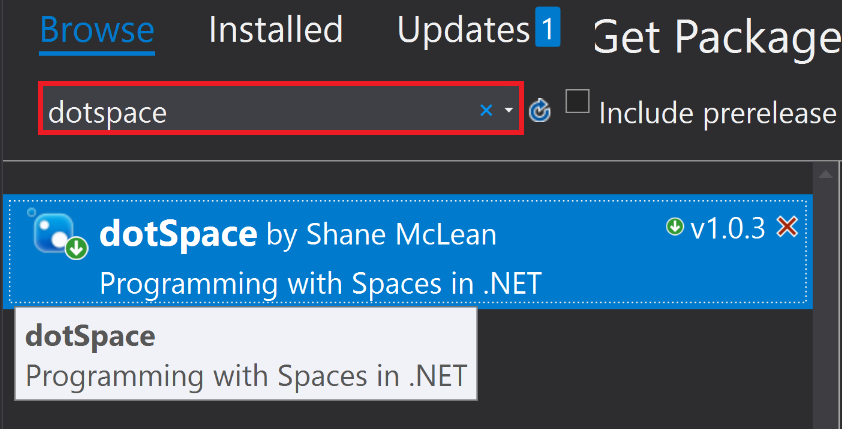
Task: Select the dotSpace package title
Action: (x=178, y=234)
